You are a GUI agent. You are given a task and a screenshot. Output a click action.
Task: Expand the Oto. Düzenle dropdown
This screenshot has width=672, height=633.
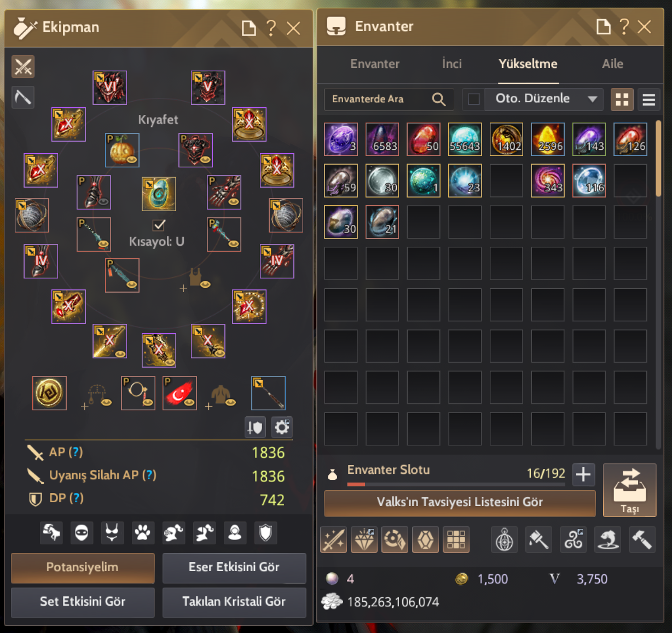tap(592, 99)
